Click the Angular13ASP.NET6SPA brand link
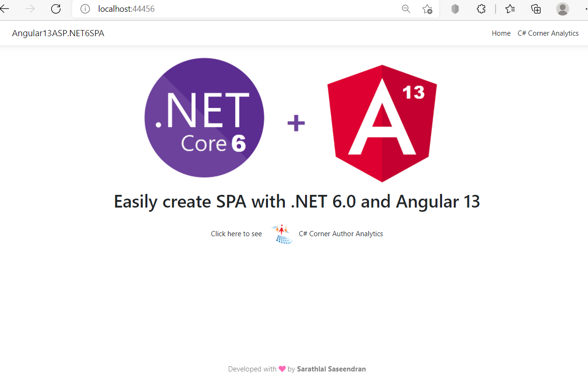The width and height of the screenshot is (588, 378). click(x=58, y=33)
